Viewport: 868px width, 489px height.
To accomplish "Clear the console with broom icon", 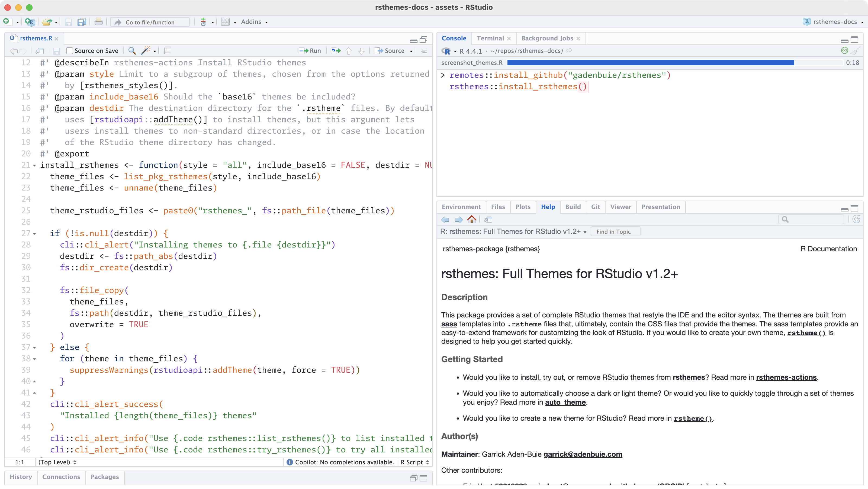I will coord(855,51).
